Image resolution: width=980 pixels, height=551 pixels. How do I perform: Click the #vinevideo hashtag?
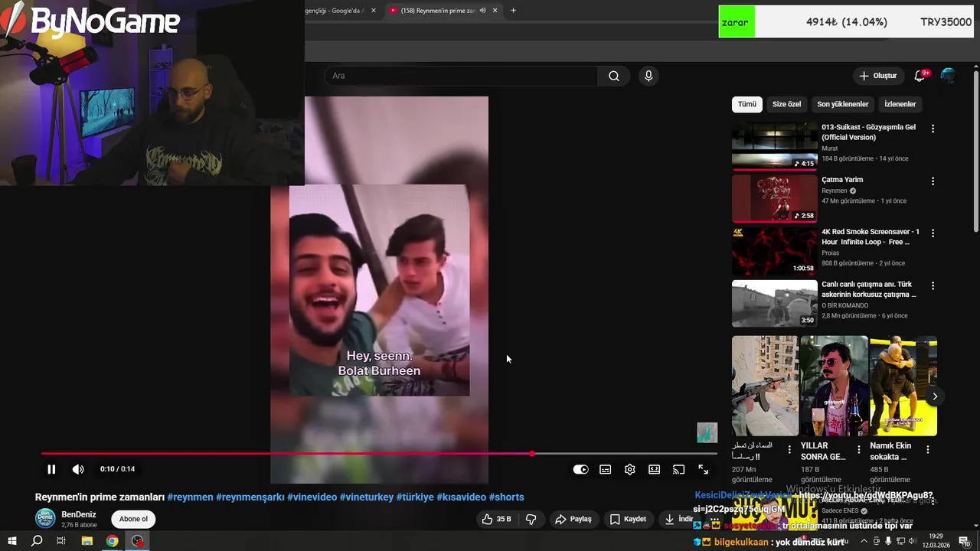pos(312,497)
